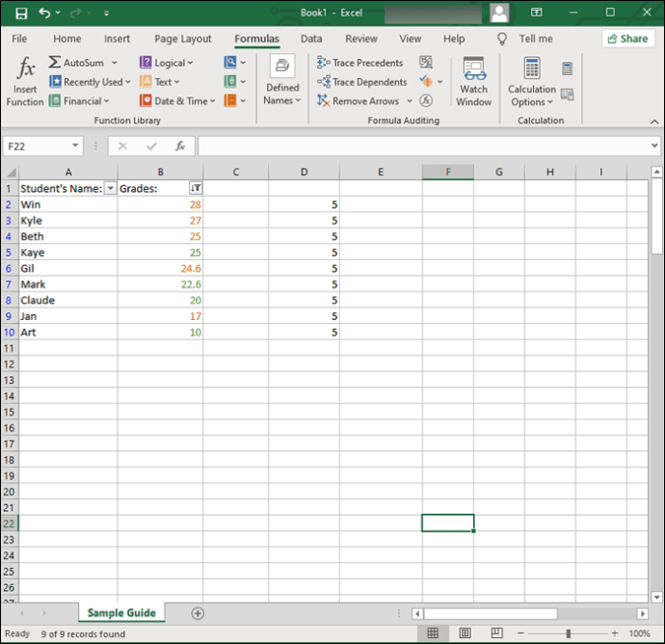This screenshot has width=665, height=644.
Task: Switch to Page Layout view
Action: (465, 633)
